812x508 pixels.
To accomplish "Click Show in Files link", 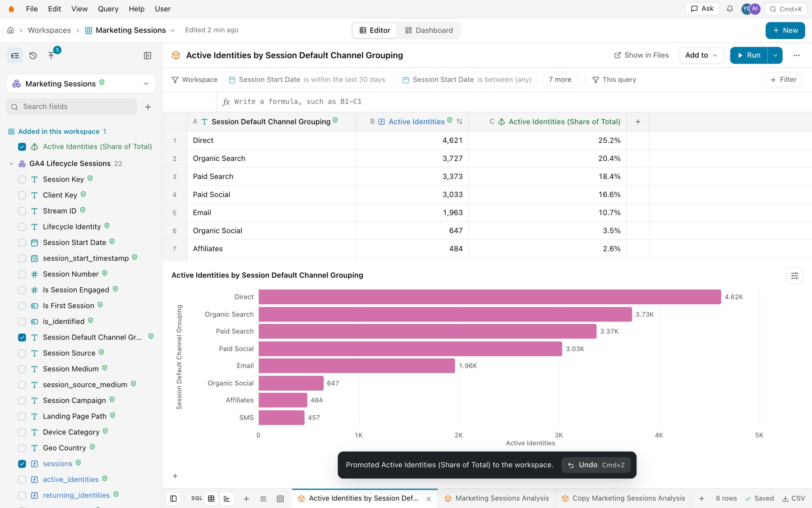I will click(641, 56).
